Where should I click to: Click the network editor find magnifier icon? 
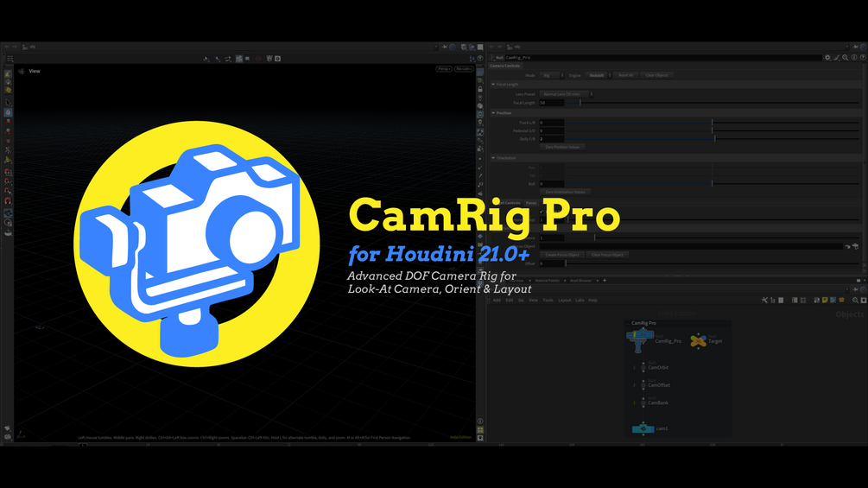(x=855, y=301)
